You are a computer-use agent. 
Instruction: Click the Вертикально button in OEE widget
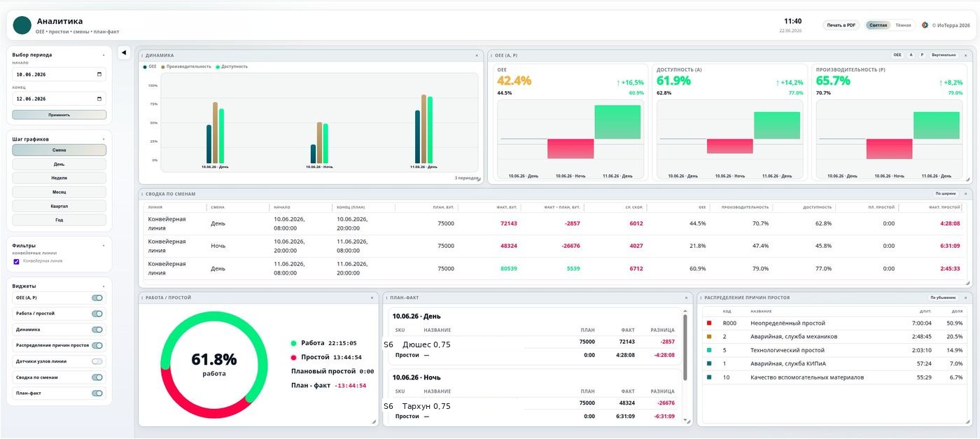(x=944, y=55)
